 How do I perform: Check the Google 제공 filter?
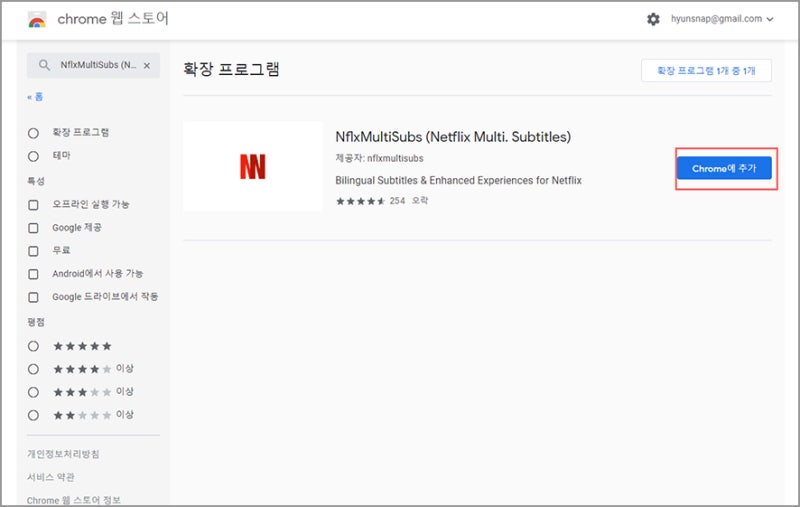click(33, 227)
